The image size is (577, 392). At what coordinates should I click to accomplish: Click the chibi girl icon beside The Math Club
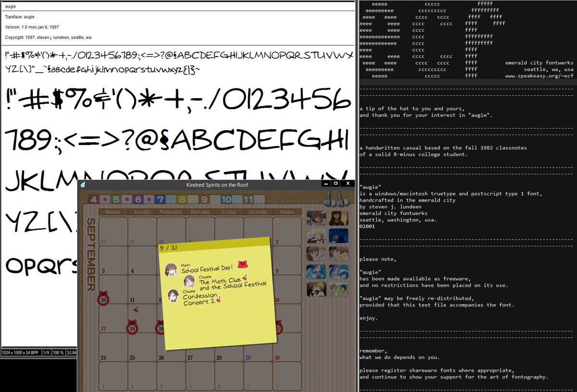189,282
